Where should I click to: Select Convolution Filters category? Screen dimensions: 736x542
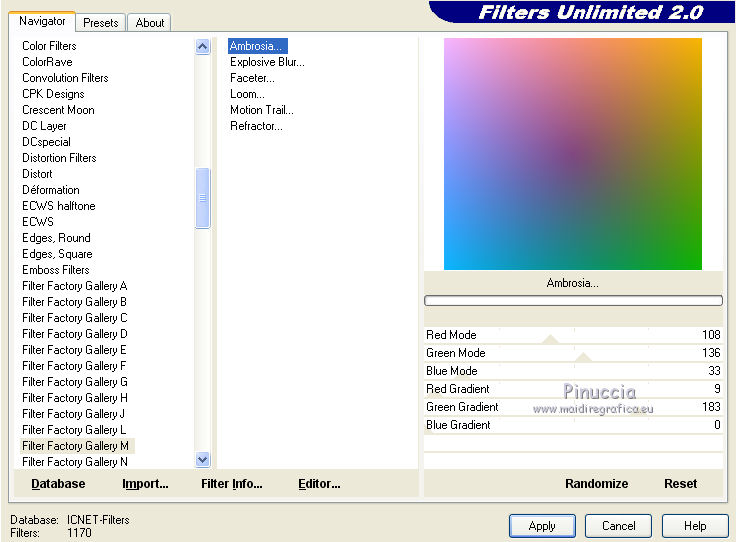pyautogui.click(x=65, y=78)
